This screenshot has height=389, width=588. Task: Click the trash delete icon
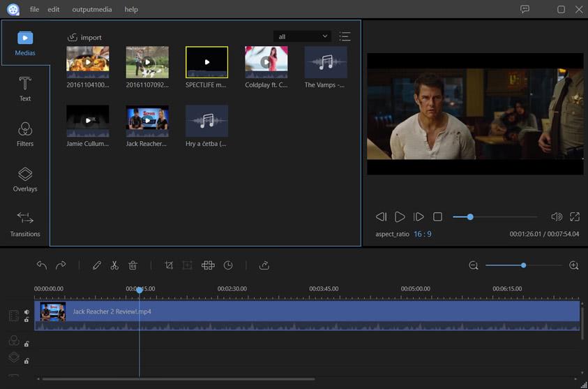click(x=133, y=265)
